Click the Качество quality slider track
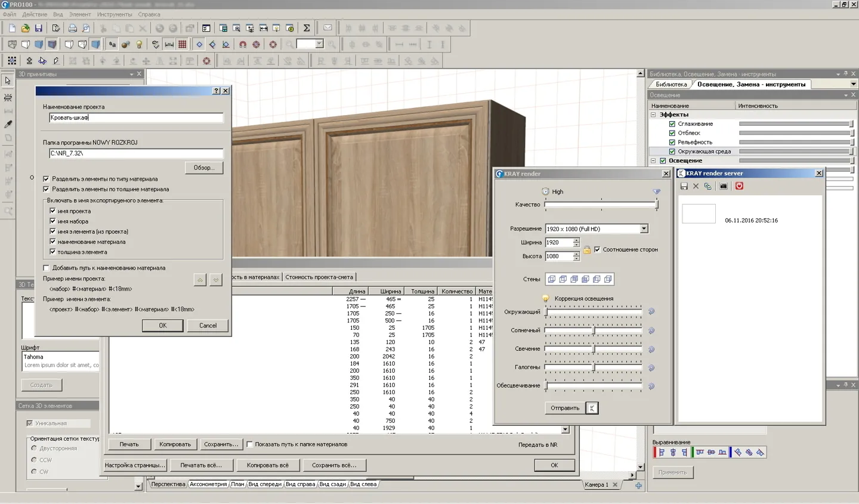This screenshot has width=859, height=504. [601, 205]
